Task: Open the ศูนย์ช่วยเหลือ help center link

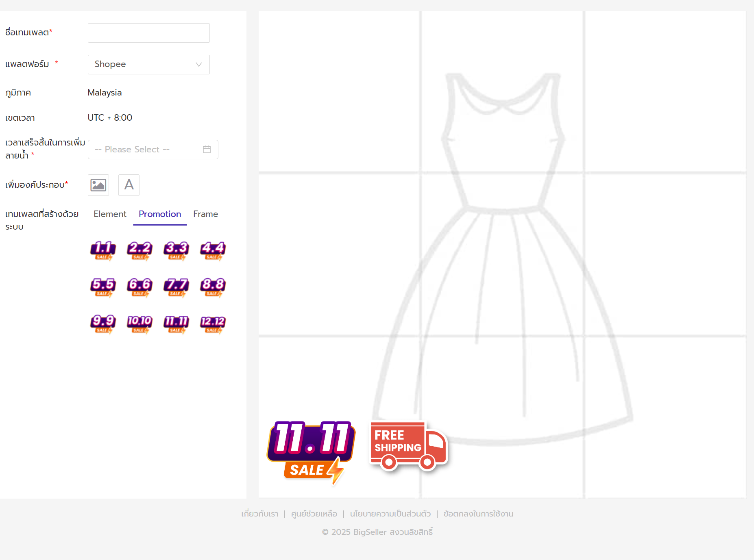Action: coord(314,514)
